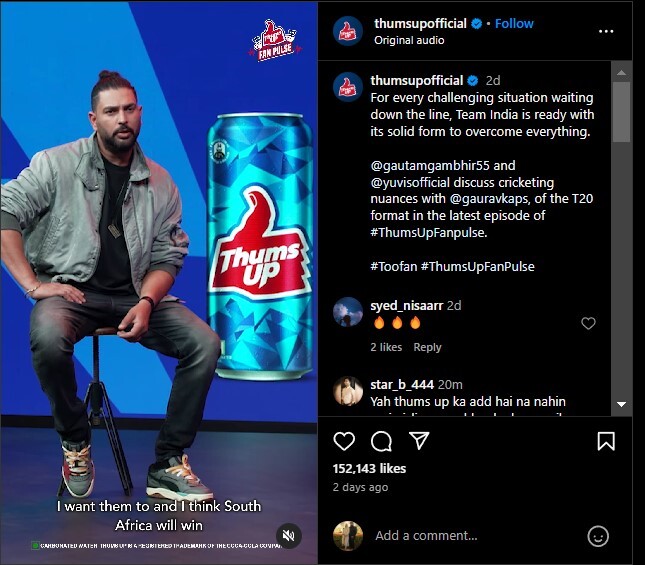
Task: Like the post with the heart icon
Action: (344, 441)
